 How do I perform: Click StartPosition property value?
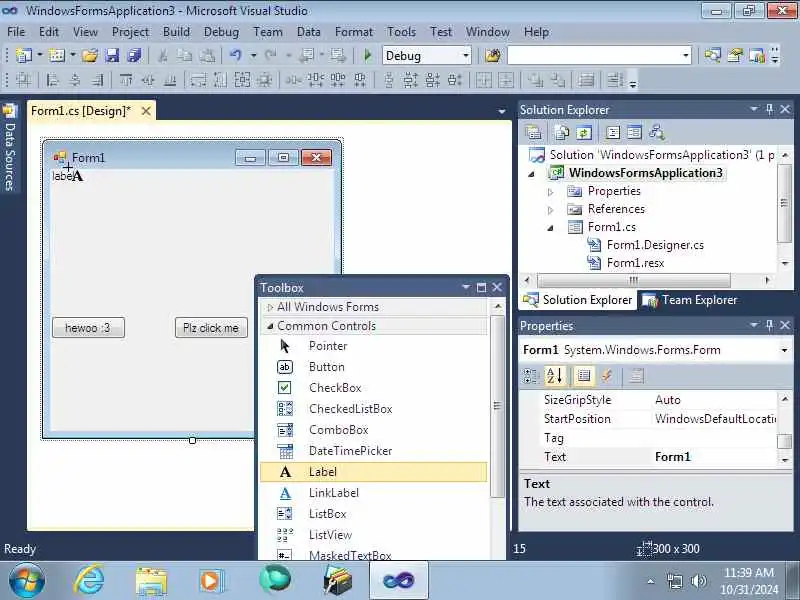[x=714, y=419]
